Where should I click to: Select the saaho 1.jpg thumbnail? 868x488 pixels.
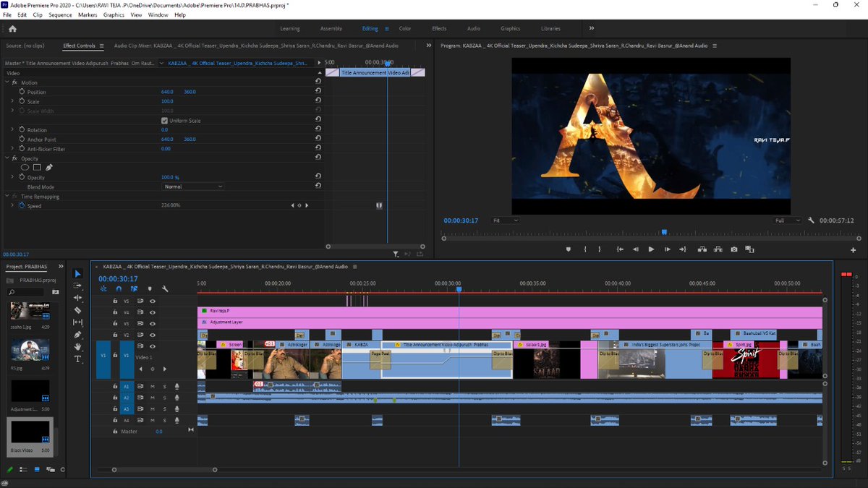tap(30, 312)
